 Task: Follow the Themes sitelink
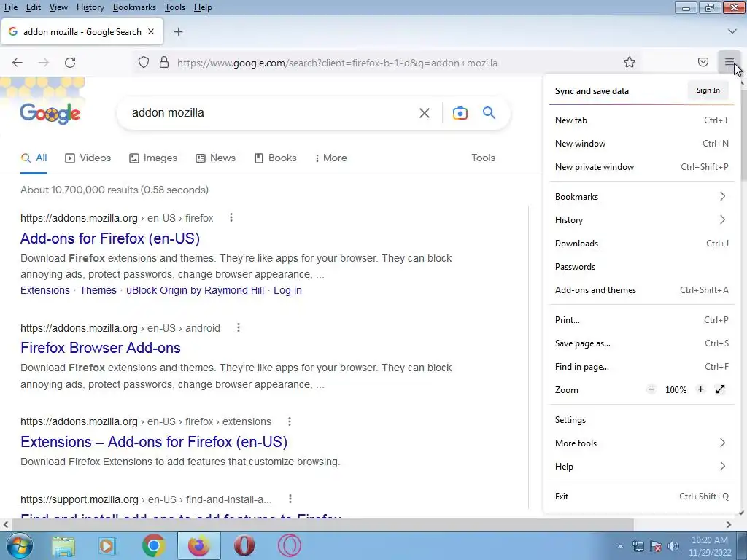(x=98, y=290)
